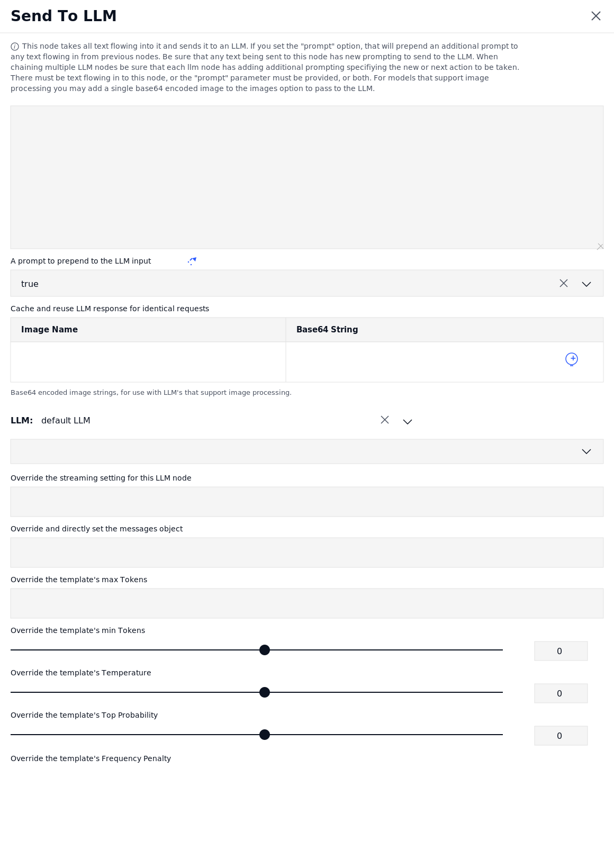Click the Frequency Penalty value box
Viewport: 614px width, 868px height.
click(561, 736)
